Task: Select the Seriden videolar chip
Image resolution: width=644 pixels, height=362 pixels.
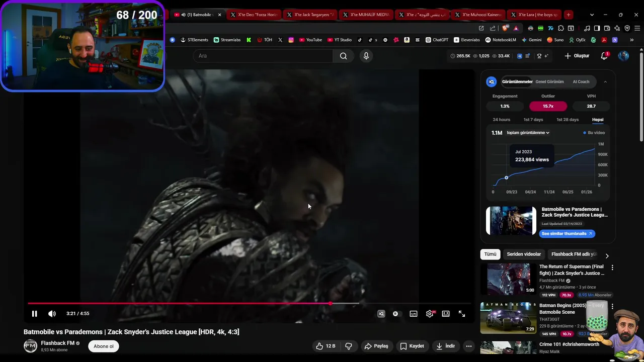Action: (x=524, y=254)
